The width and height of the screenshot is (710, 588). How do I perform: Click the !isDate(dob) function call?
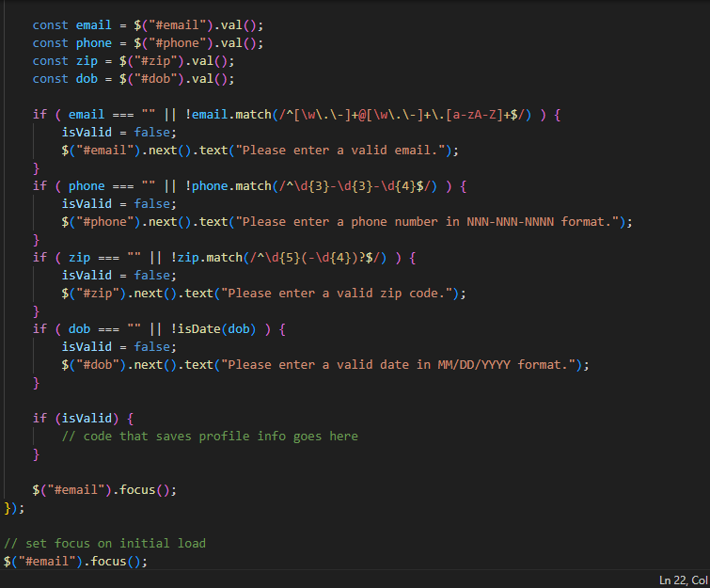click(x=213, y=329)
